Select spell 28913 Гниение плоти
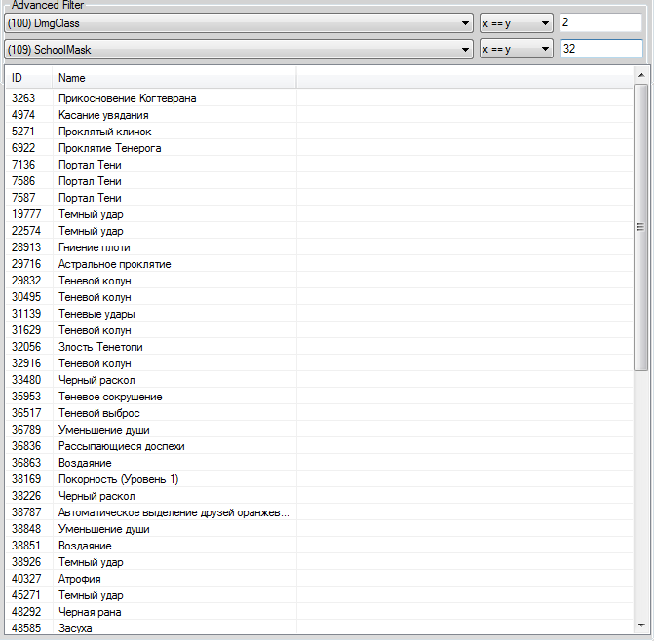 pyautogui.click(x=96, y=247)
